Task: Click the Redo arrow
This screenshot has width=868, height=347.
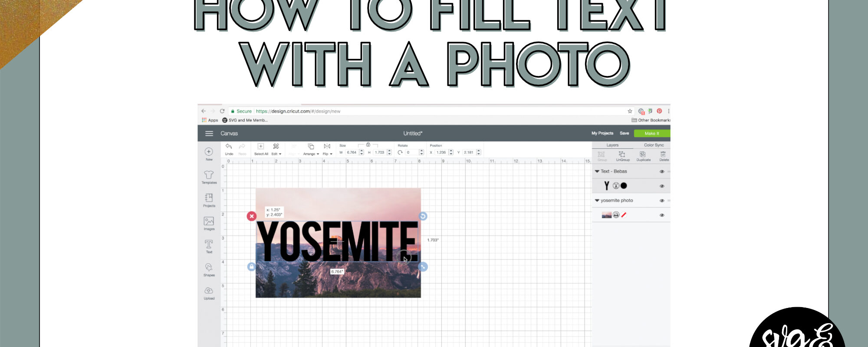Action: tap(242, 146)
